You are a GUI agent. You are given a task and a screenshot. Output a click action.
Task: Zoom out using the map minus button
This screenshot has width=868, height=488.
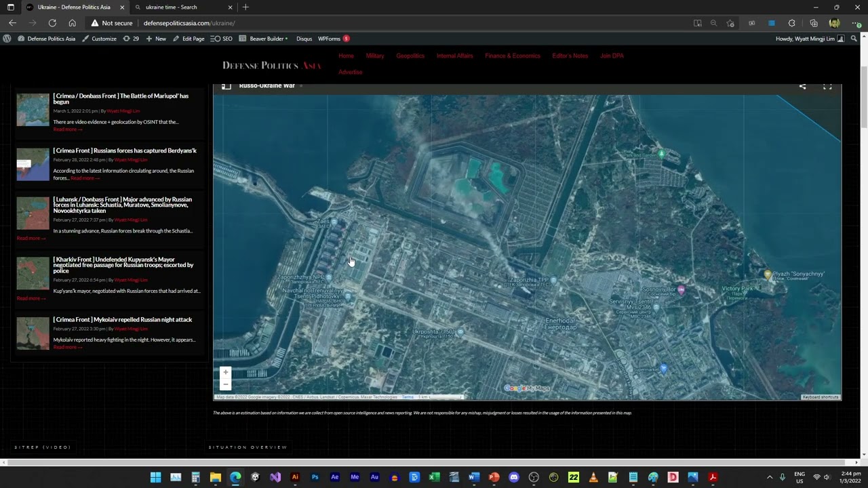[x=226, y=384]
